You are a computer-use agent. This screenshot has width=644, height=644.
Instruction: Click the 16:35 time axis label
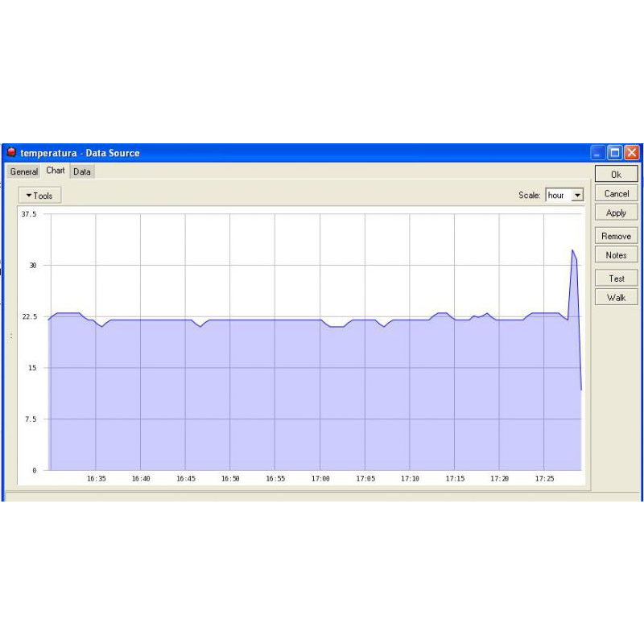[x=97, y=478]
